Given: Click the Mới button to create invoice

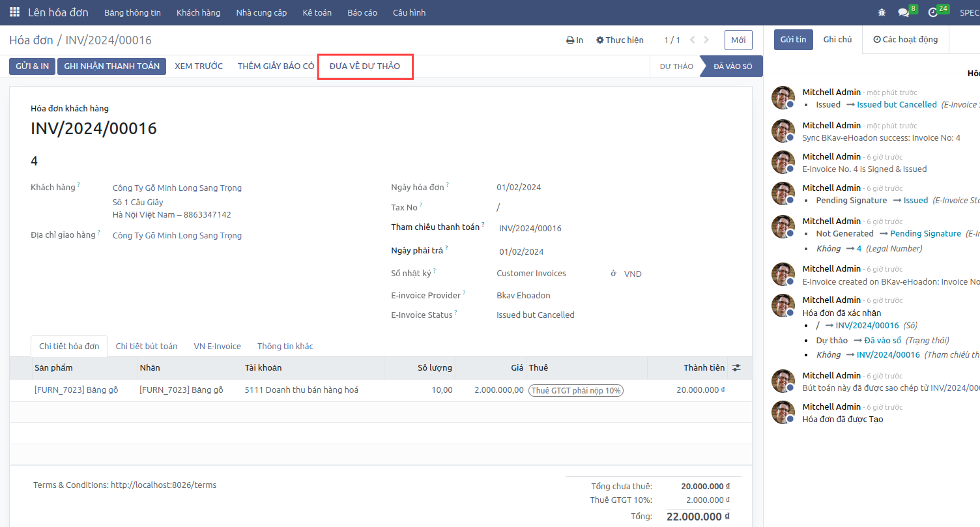Looking at the screenshot, I should (738, 40).
